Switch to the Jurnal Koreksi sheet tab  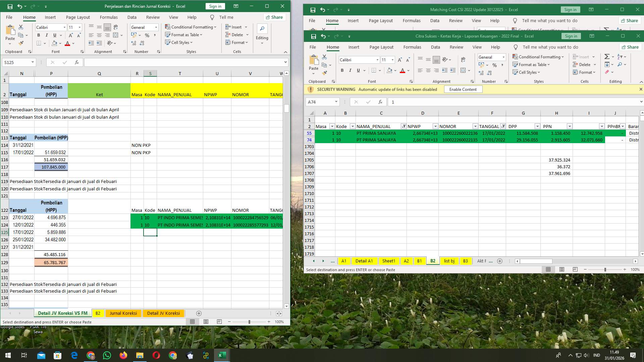(x=123, y=313)
